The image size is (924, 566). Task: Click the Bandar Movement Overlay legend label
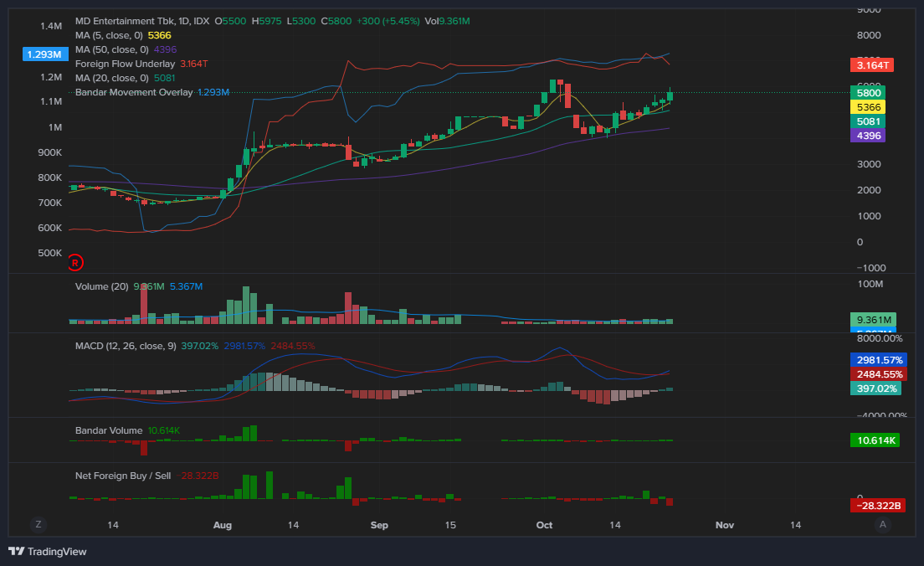[x=133, y=92]
